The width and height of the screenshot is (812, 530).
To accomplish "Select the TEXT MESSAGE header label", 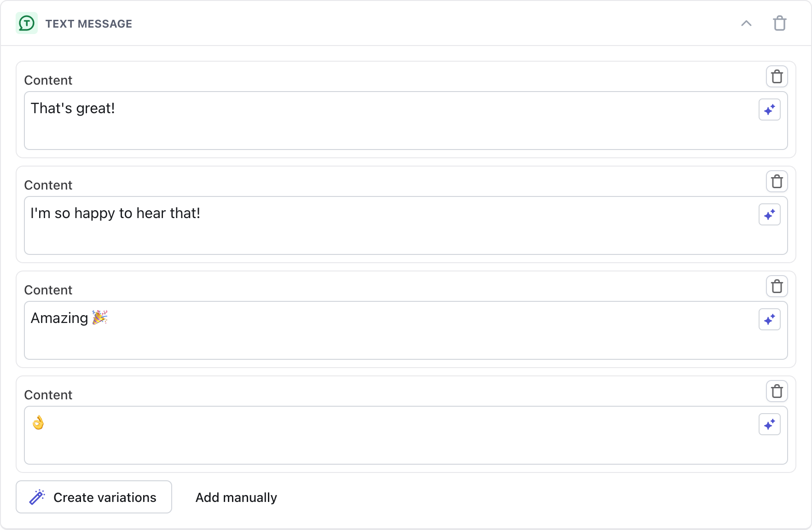I will point(89,23).
